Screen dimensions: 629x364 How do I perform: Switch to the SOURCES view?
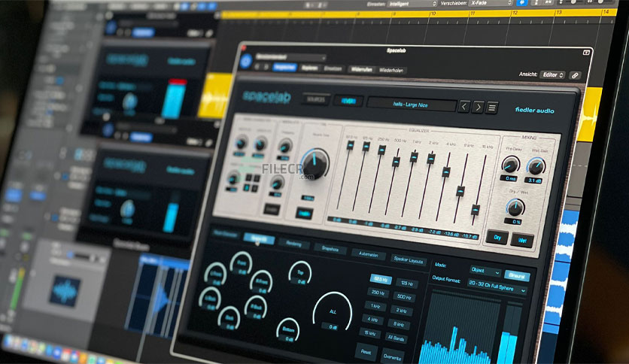pos(316,99)
